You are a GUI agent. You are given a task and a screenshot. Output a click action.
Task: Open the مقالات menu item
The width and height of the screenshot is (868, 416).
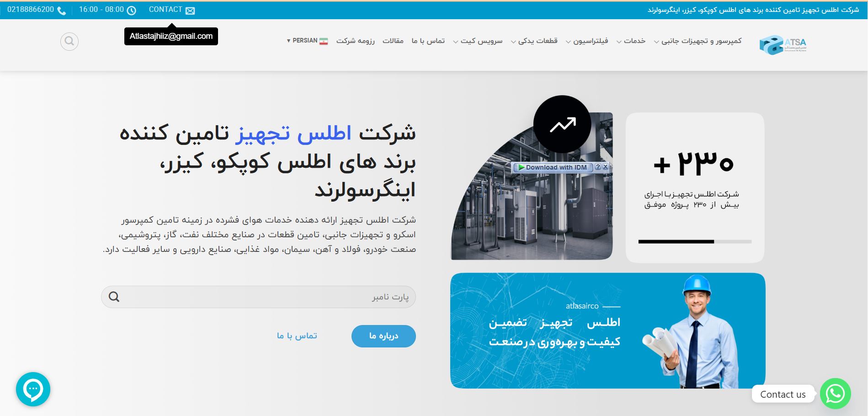(x=393, y=41)
